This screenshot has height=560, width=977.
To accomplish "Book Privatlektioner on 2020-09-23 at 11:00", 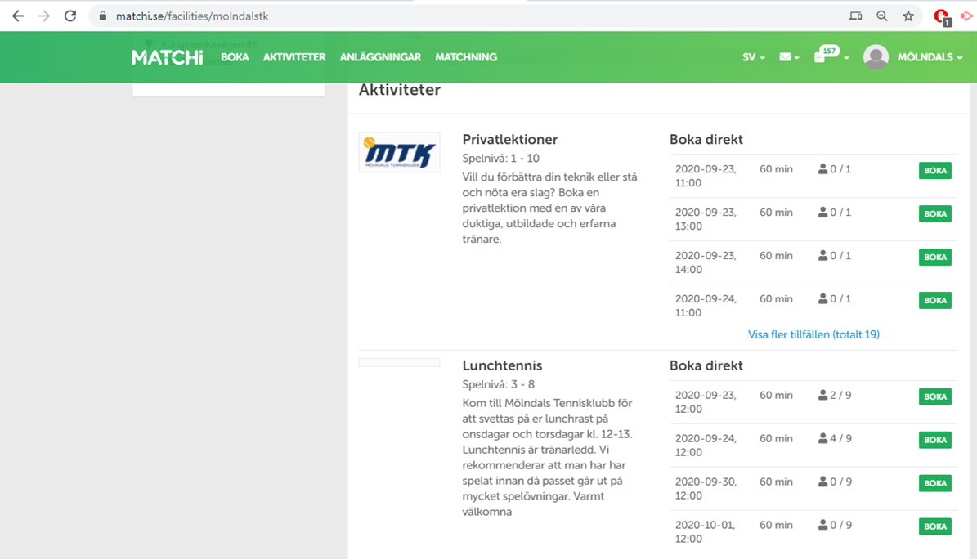I will coord(934,171).
